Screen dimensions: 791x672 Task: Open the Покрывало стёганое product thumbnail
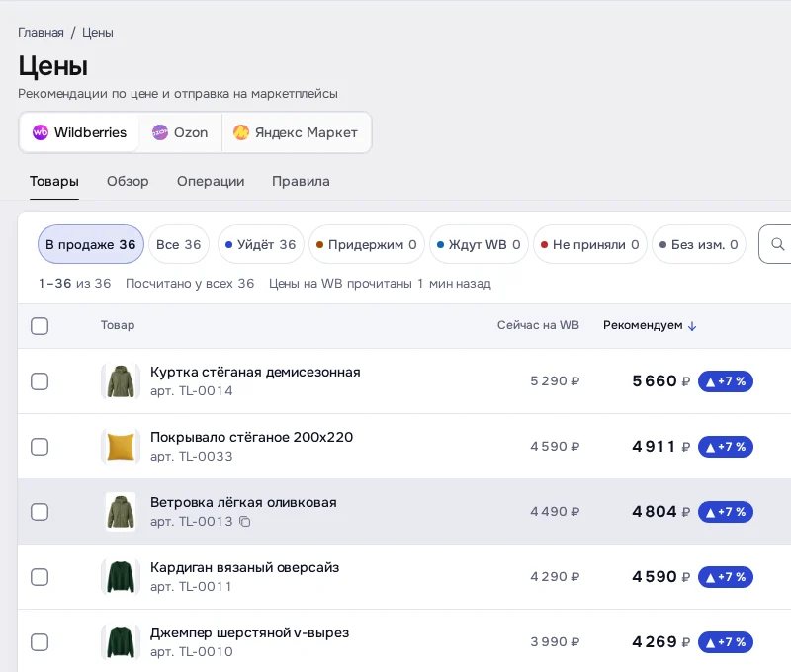[x=121, y=446]
